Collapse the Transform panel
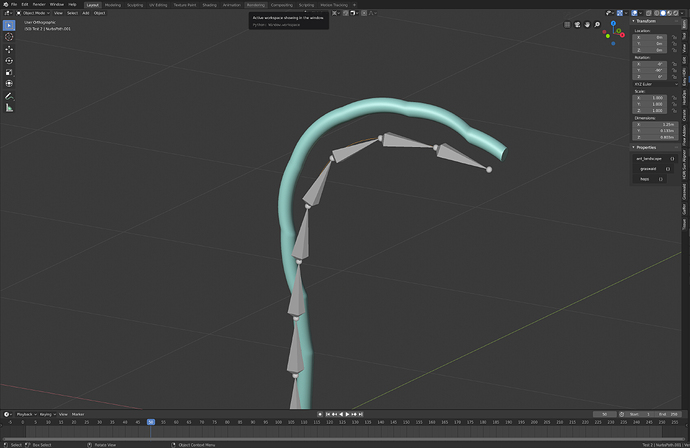The width and height of the screenshot is (690, 448). click(634, 21)
